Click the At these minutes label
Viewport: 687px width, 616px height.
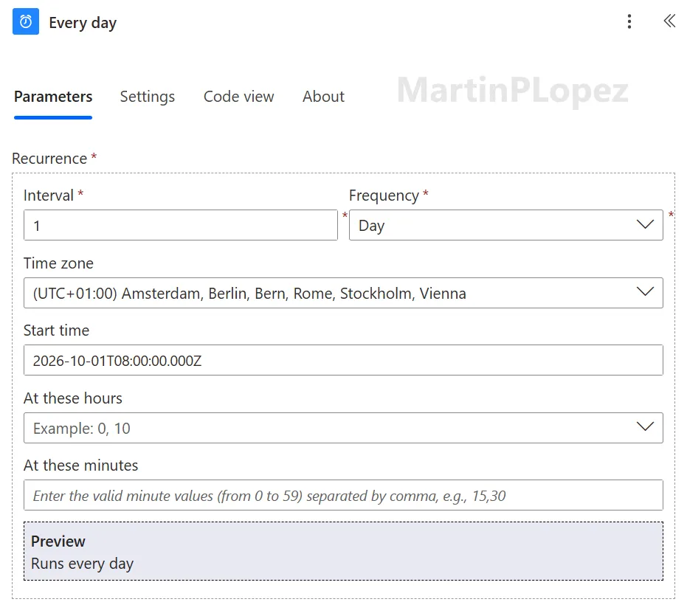click(x=80, y=466)
